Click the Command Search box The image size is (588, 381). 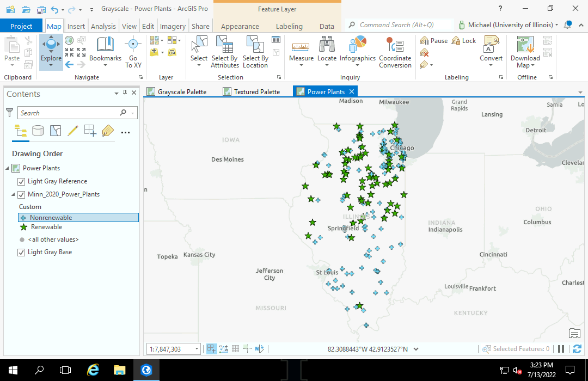403,25
